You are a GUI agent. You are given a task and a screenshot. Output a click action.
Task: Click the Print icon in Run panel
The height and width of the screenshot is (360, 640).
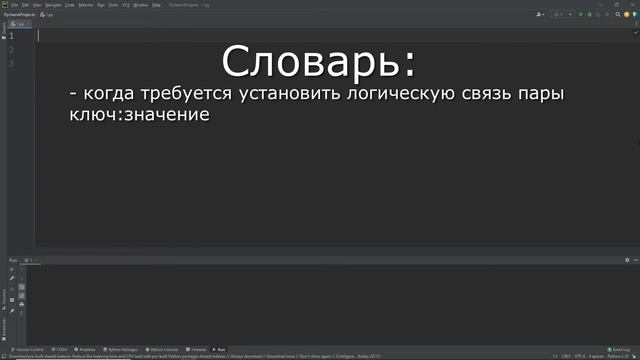(22, 304)
